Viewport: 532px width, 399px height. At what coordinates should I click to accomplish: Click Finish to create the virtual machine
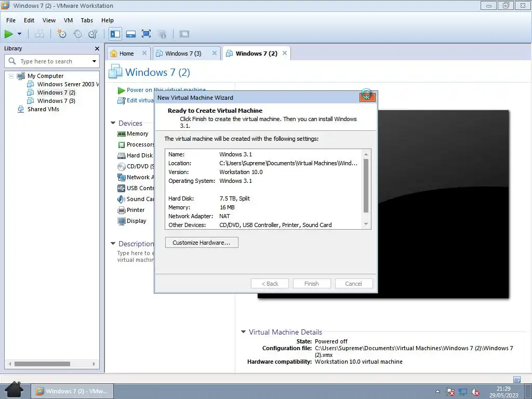point(312,284)
